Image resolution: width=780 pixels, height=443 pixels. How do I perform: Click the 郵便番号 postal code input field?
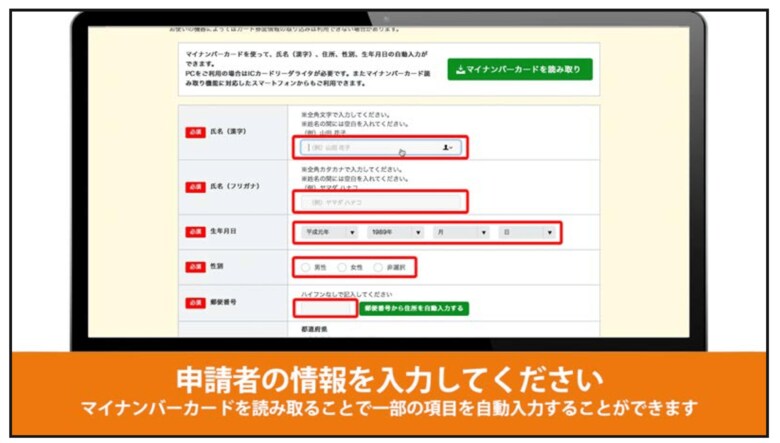coord(325,309)
